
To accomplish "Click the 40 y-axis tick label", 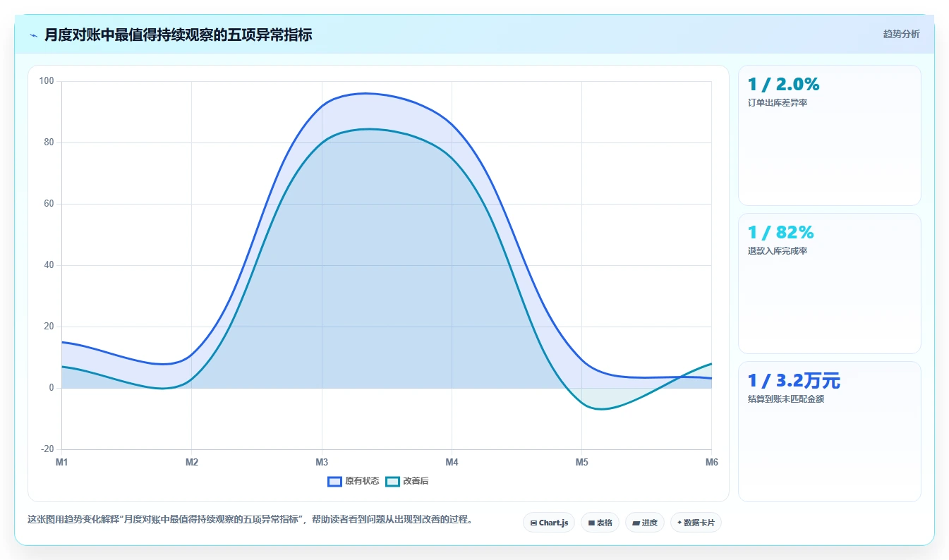I will (x=49, y=265).
